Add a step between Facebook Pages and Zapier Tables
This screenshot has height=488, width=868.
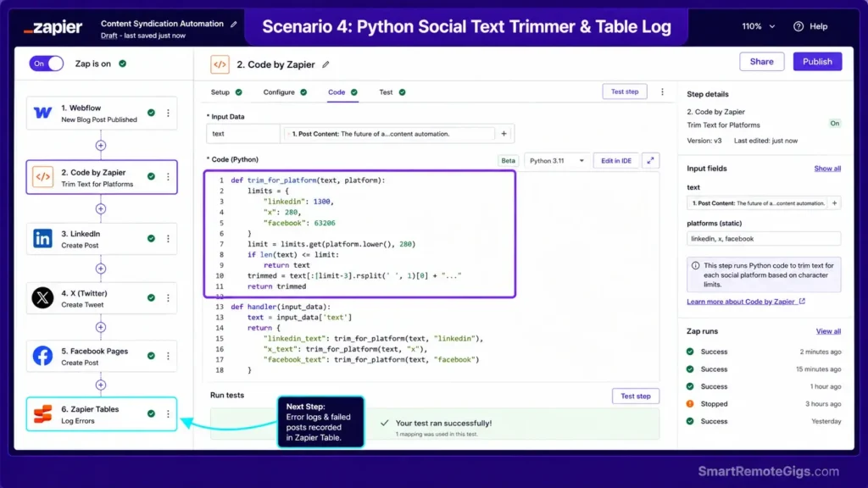101,385
